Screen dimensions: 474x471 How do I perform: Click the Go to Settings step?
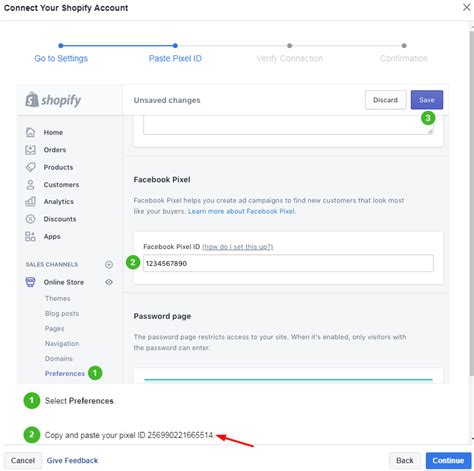[x=61, y=58]
